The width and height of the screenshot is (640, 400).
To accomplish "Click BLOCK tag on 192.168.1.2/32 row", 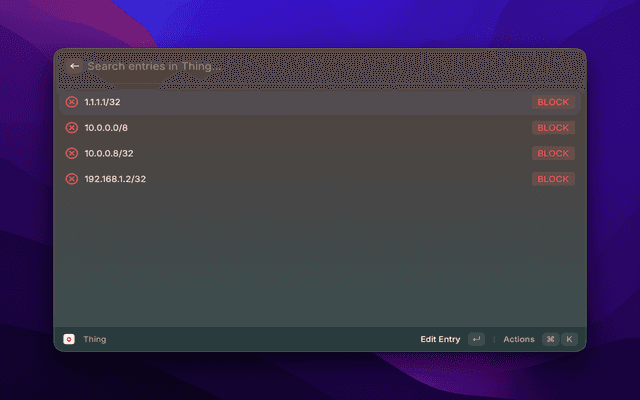I will 553,179.
